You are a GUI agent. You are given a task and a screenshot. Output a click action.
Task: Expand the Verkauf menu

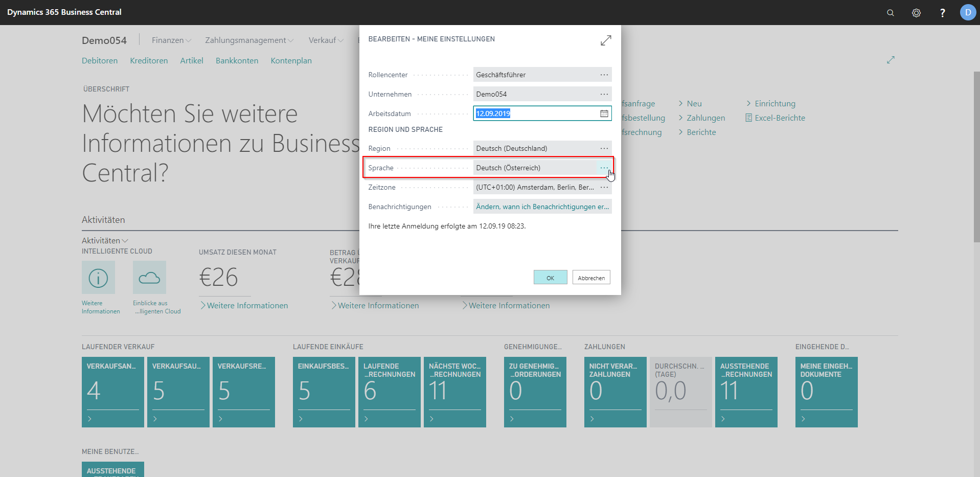(326, 40)
